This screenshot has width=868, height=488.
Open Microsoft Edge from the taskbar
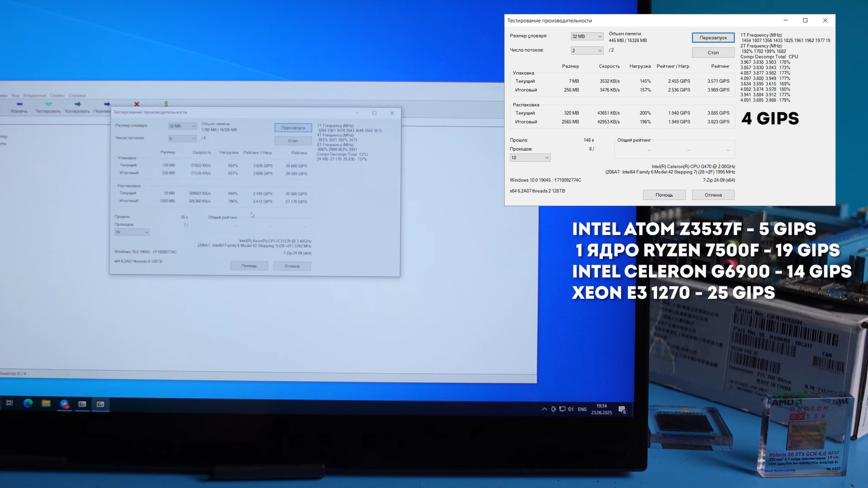click(x=28, y=403)
